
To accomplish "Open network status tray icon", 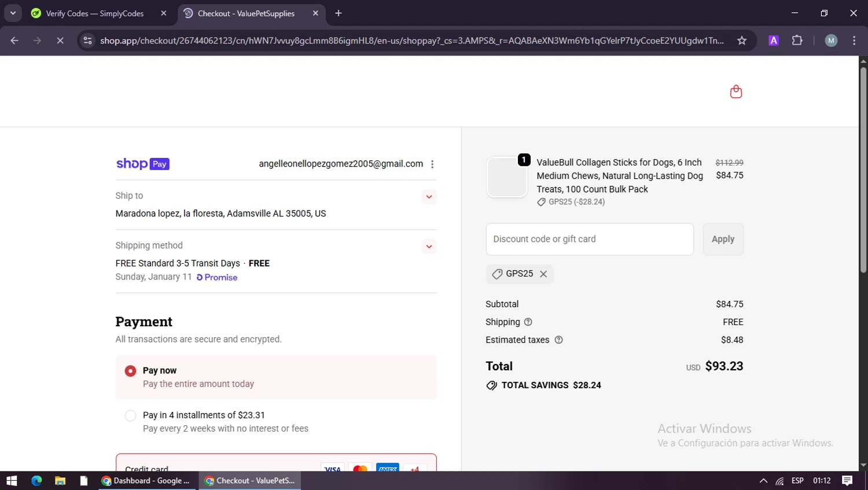I will pos(779,481).
